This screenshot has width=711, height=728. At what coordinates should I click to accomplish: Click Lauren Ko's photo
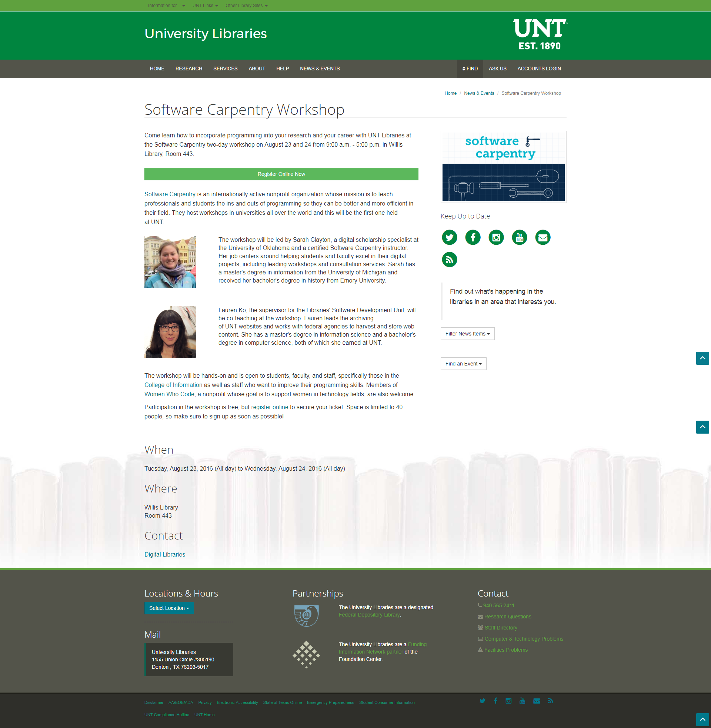coord(170,332)
